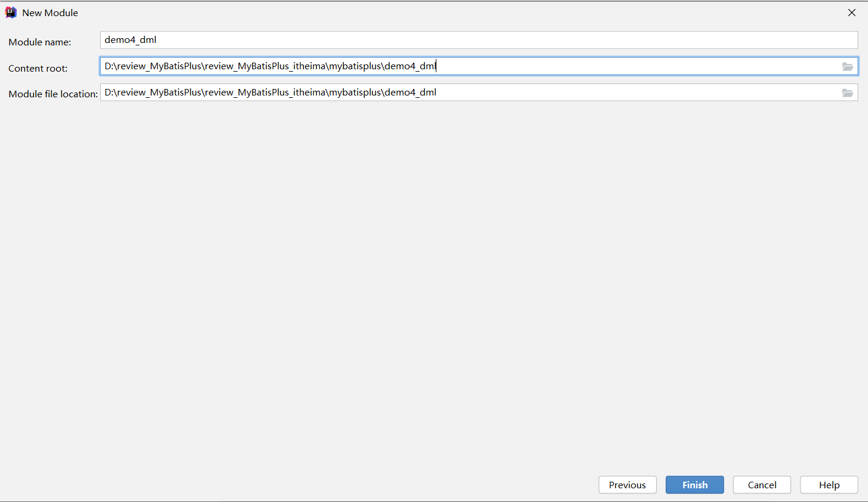Click the "Module name:" label
This screenshot has width=868, height=502.
click(x=40, y=42)
